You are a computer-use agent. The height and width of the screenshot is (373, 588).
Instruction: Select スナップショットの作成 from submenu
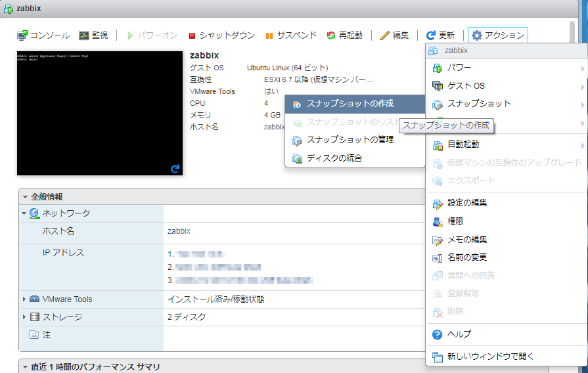[x=350, y=104]
